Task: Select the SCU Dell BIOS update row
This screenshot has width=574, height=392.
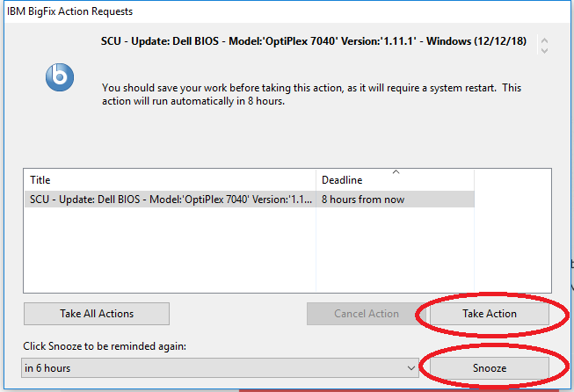Action: pyautogui.click(x=171, y=200)
